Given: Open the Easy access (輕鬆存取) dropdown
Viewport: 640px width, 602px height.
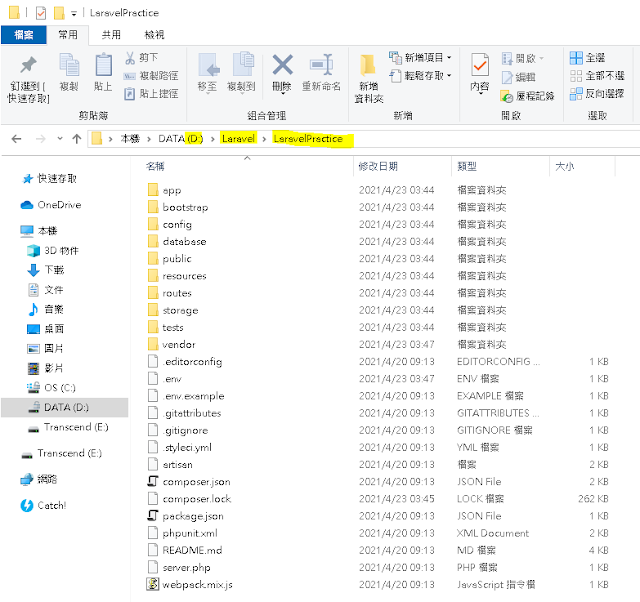Looking at the screenshot, I should (420, 76).
